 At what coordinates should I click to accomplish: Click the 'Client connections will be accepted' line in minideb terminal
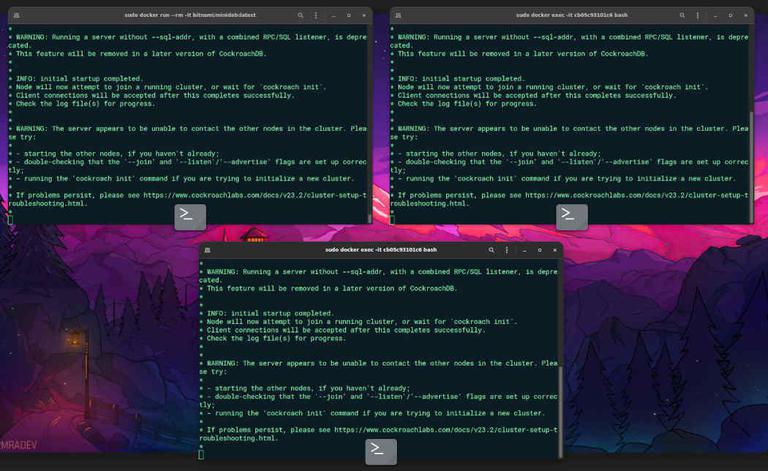(155, 95)
